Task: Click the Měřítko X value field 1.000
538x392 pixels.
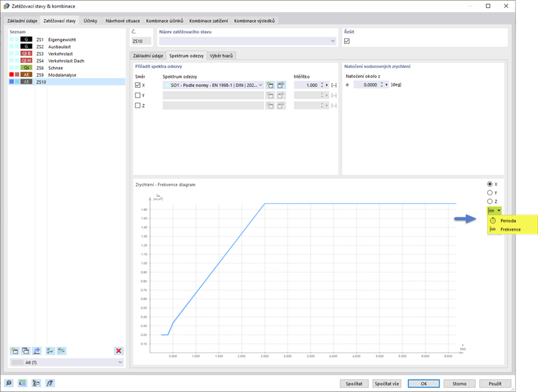Action: [307, 85]
